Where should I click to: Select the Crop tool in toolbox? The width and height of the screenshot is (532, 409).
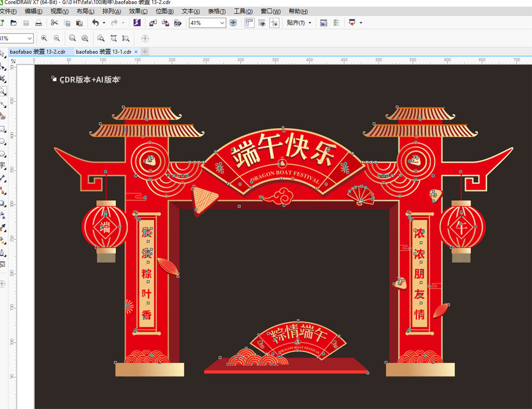coord(3,79)
